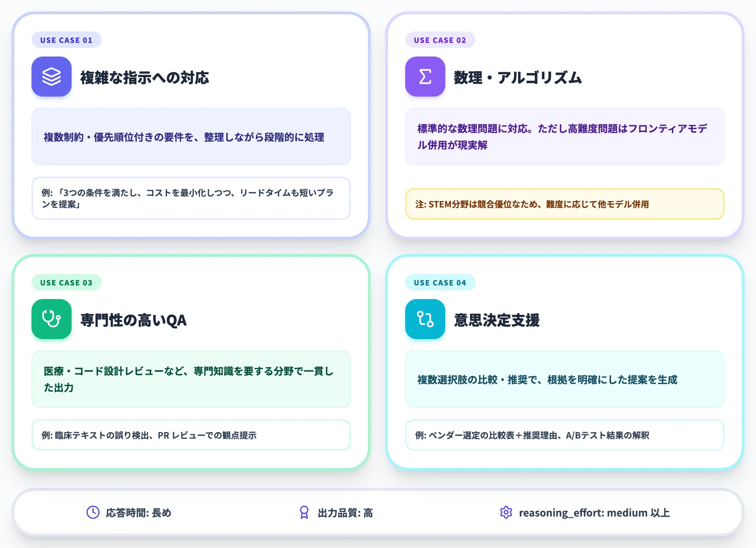This screenshot has width=756, height=548.
Task: Click the gear icon beside reasoning_effort
Action: click(x=506, y=512)
